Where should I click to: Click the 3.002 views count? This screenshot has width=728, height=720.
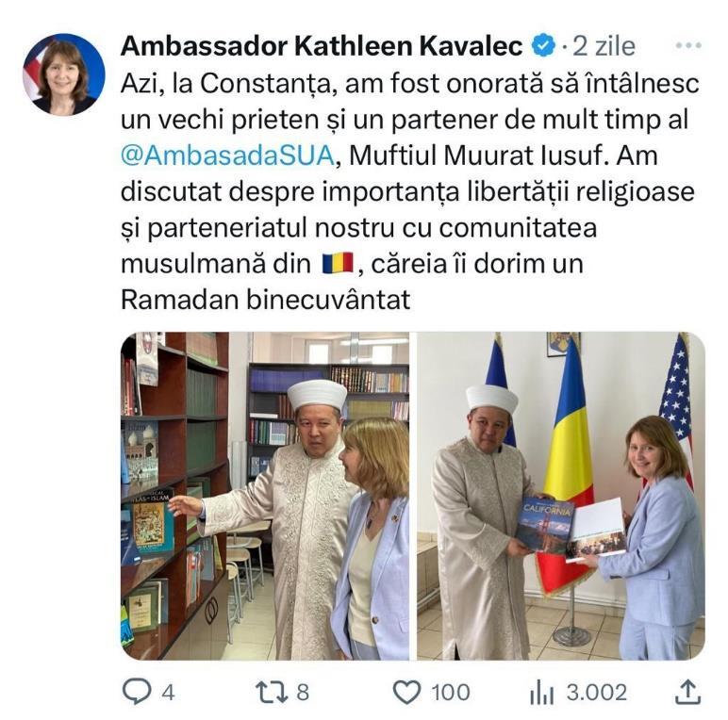[x=597, y=693]
